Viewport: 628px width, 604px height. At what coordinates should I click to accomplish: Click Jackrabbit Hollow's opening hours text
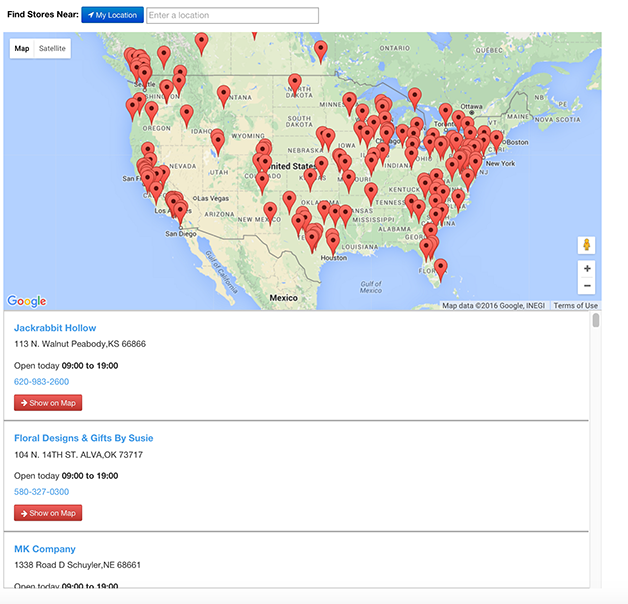point(66,365)
